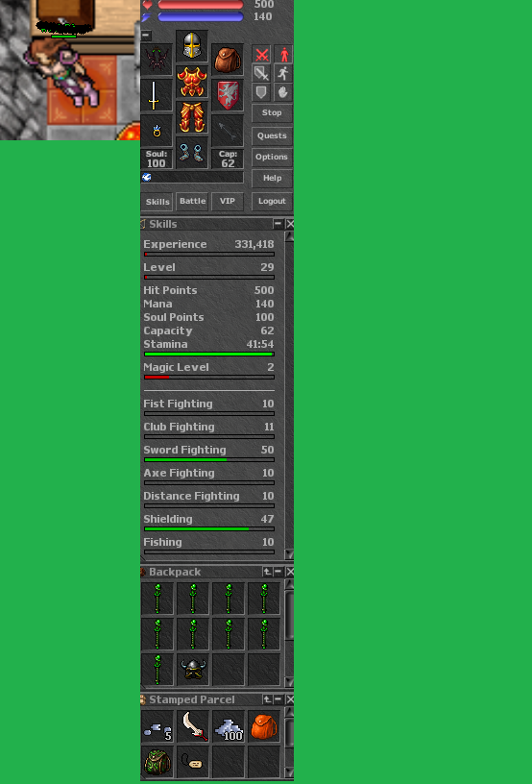Click the character in the game view
The width and height of the screenshot is (532, 784).
[62, 72]
